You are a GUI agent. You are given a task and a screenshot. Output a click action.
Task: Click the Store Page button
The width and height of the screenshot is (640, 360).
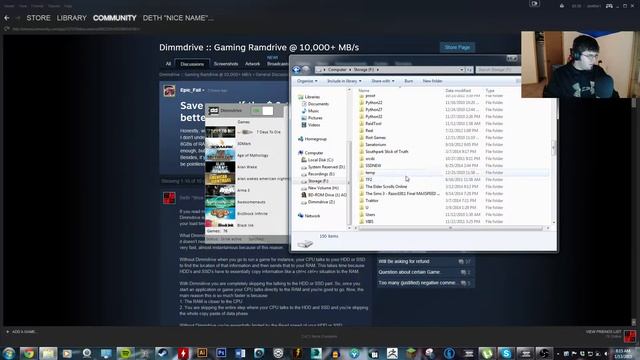(457, 47)
